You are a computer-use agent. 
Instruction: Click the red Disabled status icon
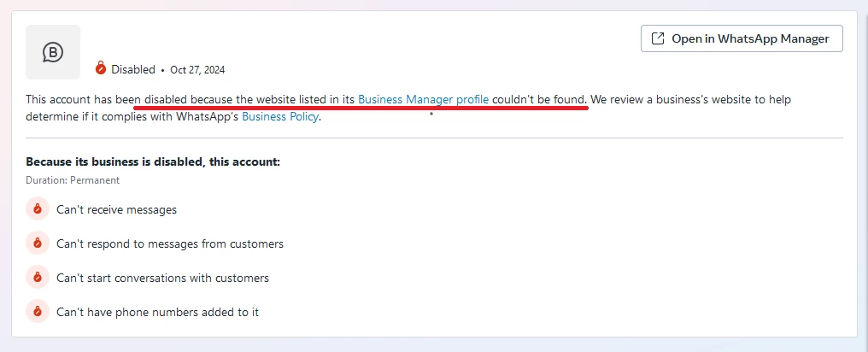click(x=101, y=68)
